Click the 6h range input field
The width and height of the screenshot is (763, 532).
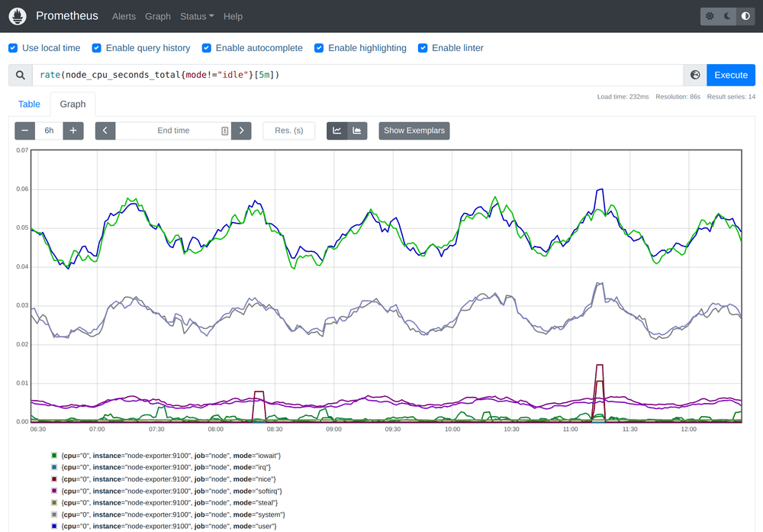click(49, 131)
